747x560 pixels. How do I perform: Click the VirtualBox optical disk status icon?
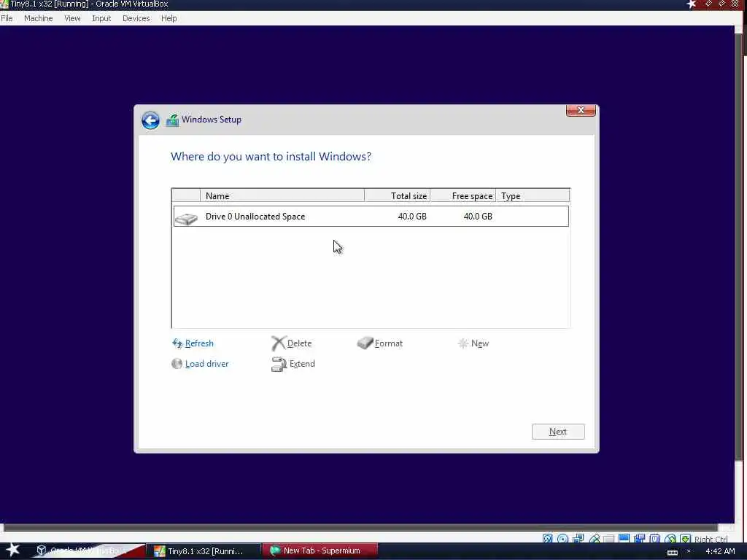tap(562, 538)
